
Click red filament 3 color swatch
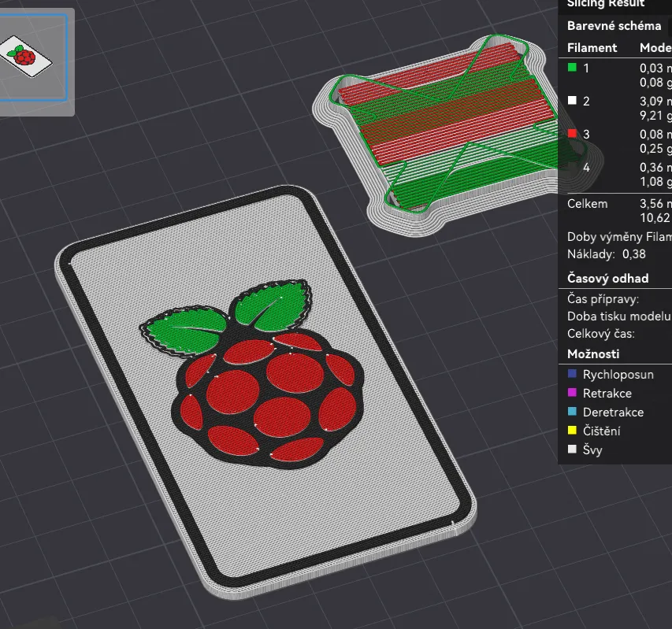click(572, 134)
